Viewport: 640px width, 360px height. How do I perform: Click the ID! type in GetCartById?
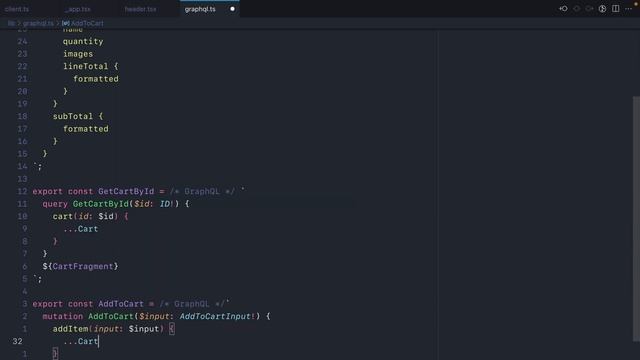[167, 204]
